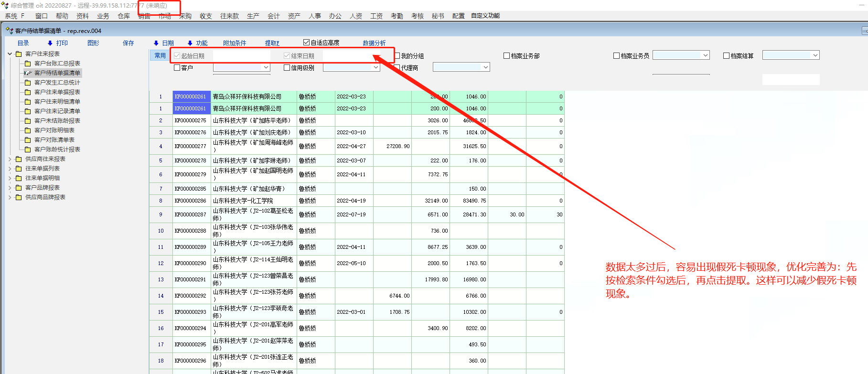Open 数据分析 data analysis
868x374 pixels.
coord(374,43)
